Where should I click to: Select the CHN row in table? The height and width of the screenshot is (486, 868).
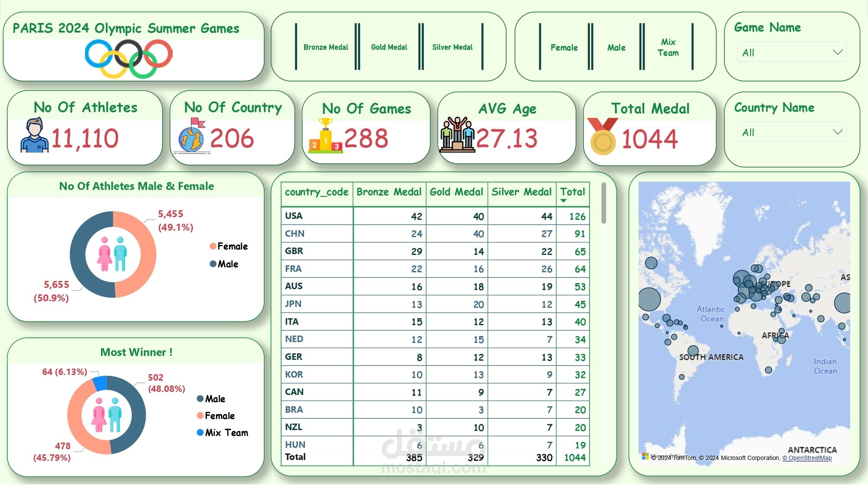(435, 234)
